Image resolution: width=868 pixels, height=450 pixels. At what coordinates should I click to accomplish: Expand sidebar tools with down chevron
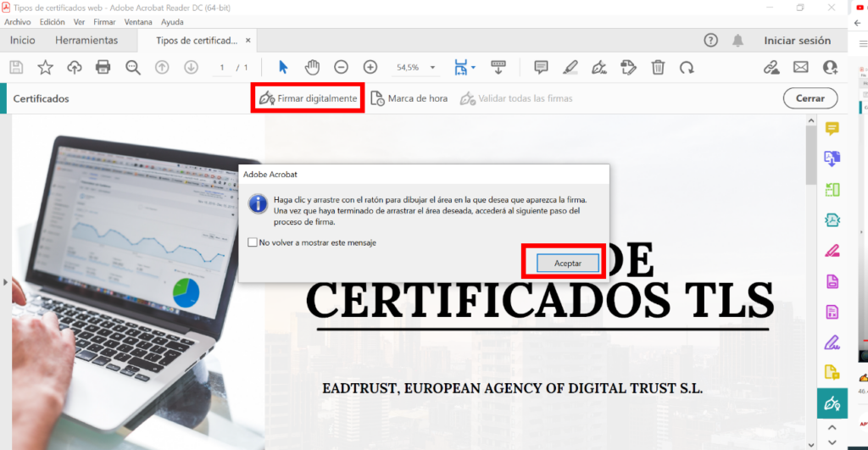(x=832, y=442)
